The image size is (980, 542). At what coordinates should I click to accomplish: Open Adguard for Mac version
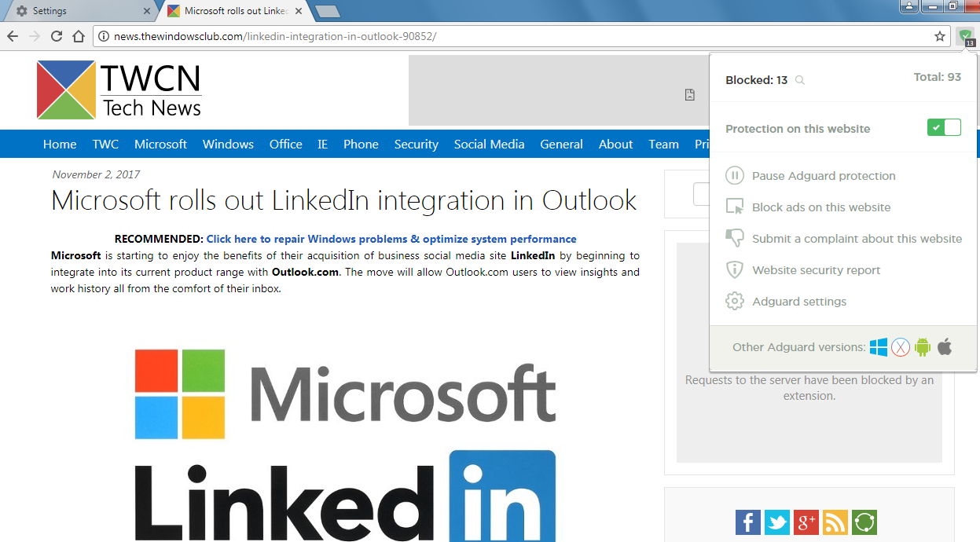click(901, 347)
